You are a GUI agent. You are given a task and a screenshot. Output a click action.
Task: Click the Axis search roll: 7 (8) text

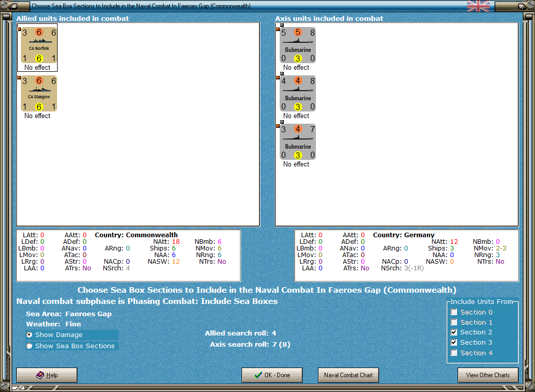click(x=250, y=344)
